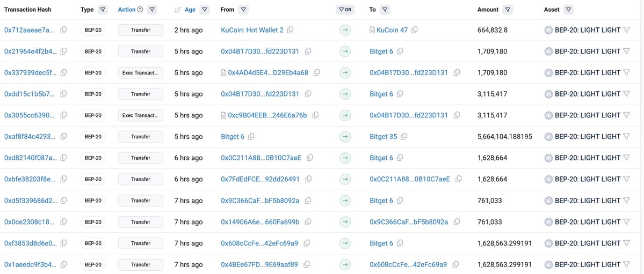Viewport: 644px width, 274px height.
Task: Filter by asset in the first row
Action: (x=626, y=30)
